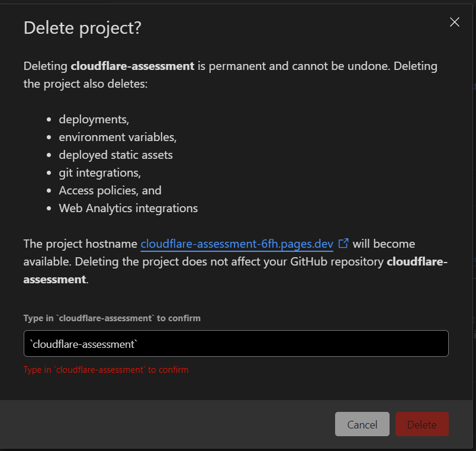476x451 pixels.
Task: Click the red validation error message
Action: 106,370
